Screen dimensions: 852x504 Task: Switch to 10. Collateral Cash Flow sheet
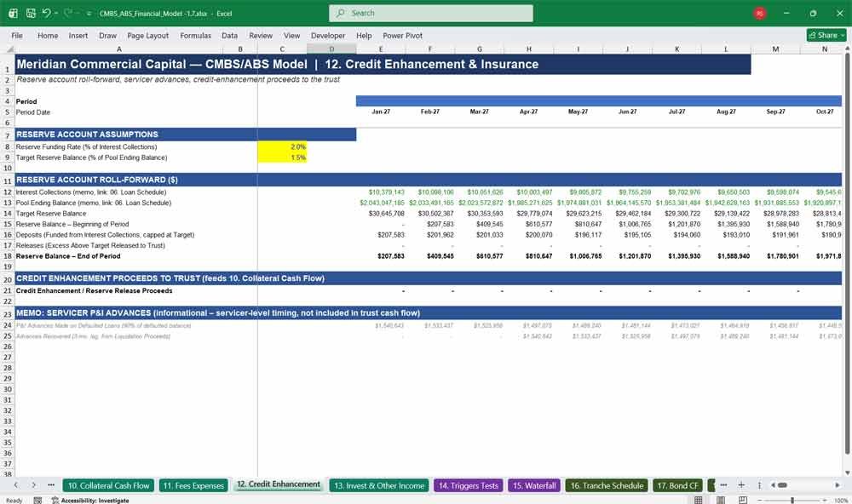pos(108,485)
